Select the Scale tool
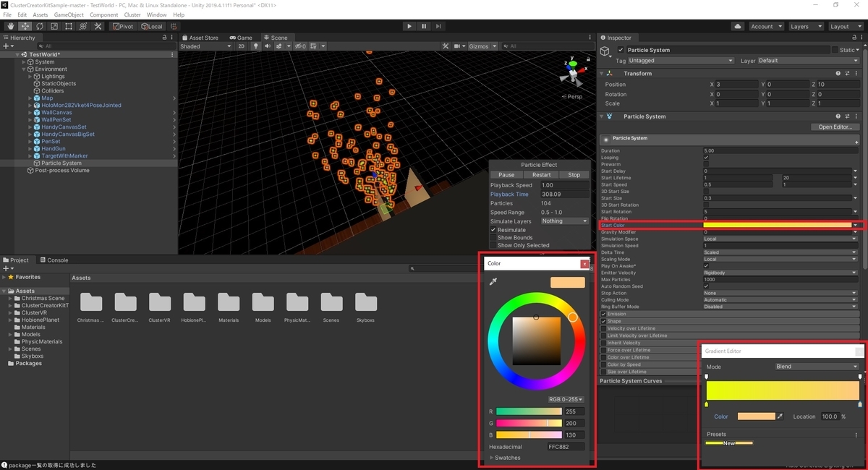The image size is (868, 470). [x=54, y=27]
